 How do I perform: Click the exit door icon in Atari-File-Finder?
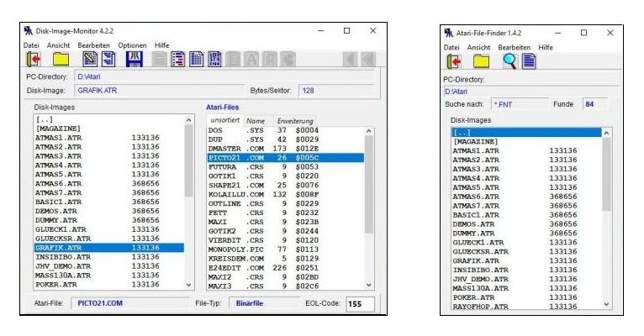pyautogui.click(x=453, y=61)
